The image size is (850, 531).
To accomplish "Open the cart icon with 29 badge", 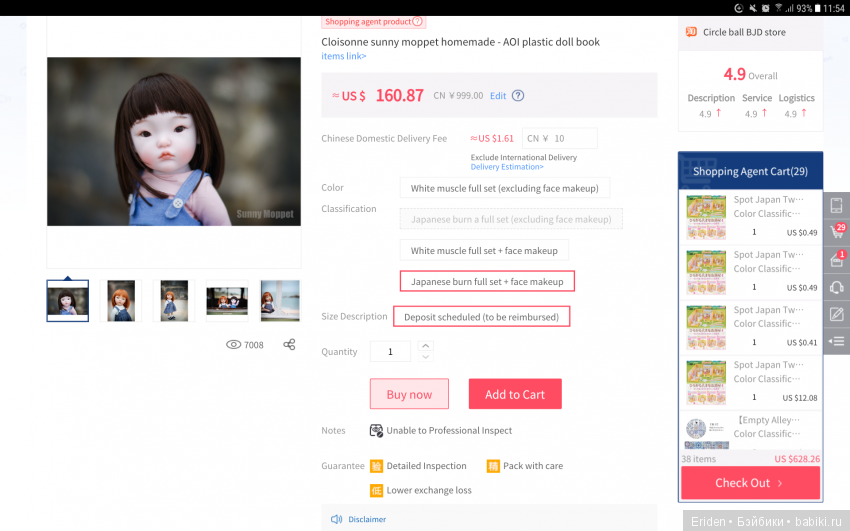I will pos(836,233).
